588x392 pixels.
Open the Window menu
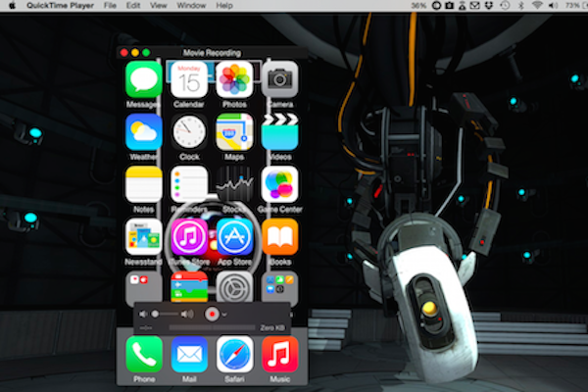click(191, 6)
